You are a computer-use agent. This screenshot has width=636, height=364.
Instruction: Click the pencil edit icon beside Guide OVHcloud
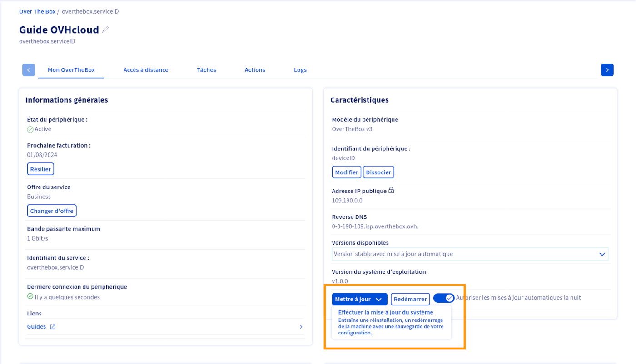[x=105, y=30]
